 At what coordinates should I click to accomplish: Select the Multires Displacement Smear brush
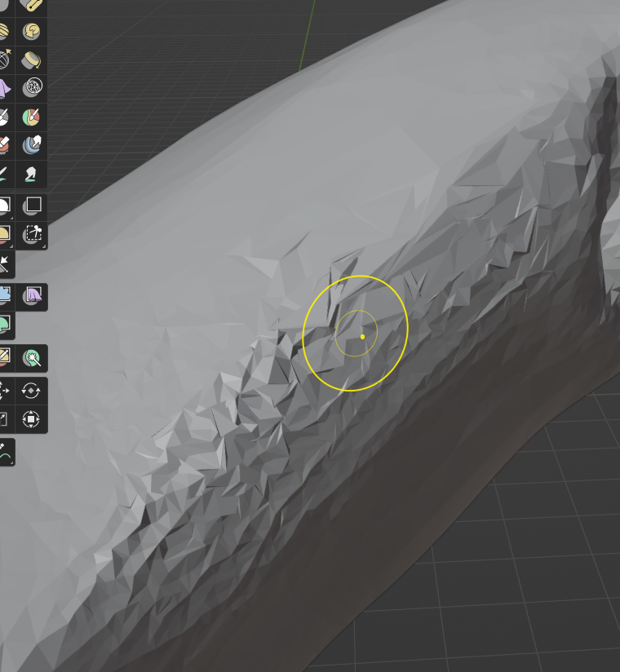coord(31,145)
